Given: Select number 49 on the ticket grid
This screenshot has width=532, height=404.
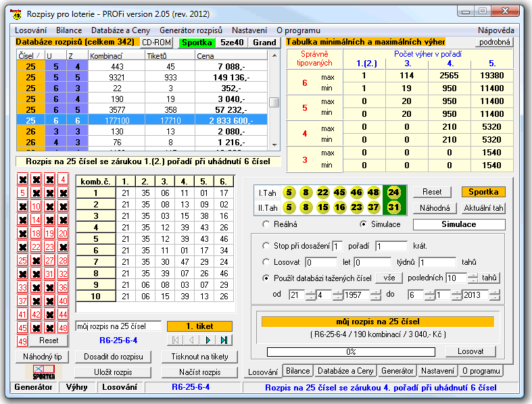Looking at the screenshot, I should pos(22,341).
